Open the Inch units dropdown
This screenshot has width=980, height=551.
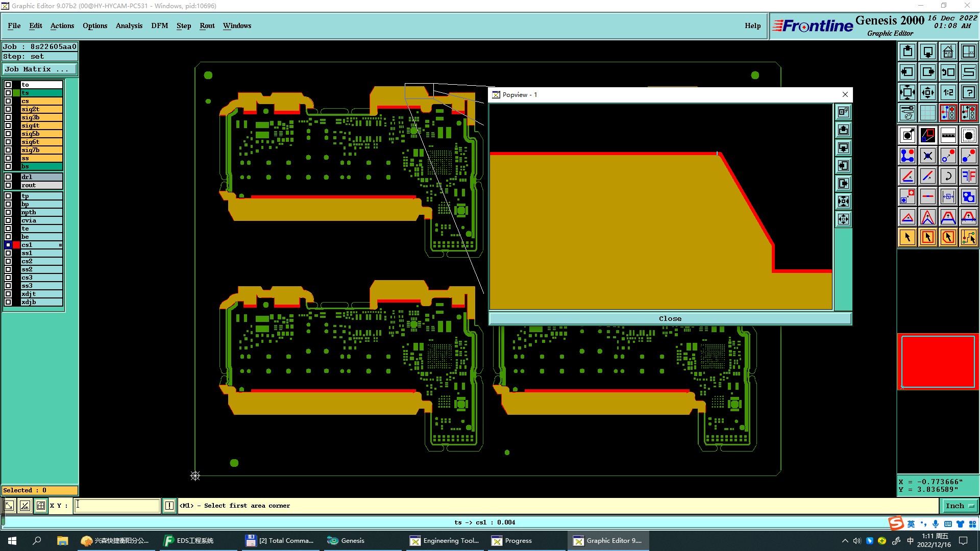959,506
